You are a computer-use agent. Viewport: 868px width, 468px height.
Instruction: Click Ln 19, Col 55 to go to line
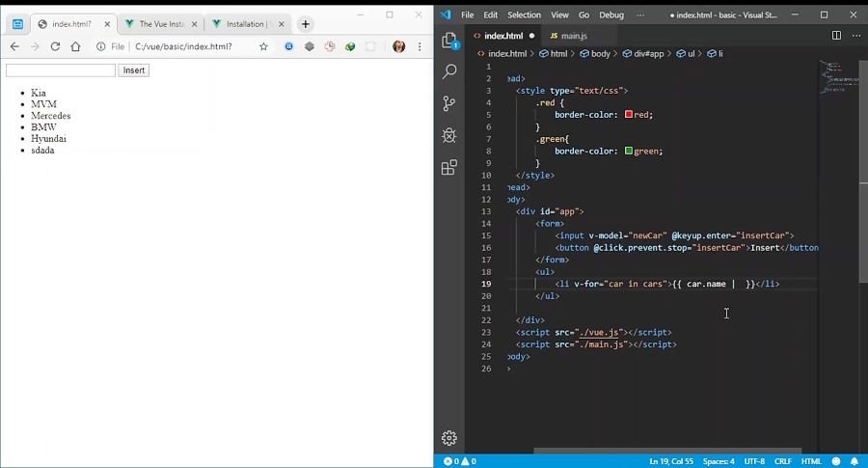[x=671, y=461]
